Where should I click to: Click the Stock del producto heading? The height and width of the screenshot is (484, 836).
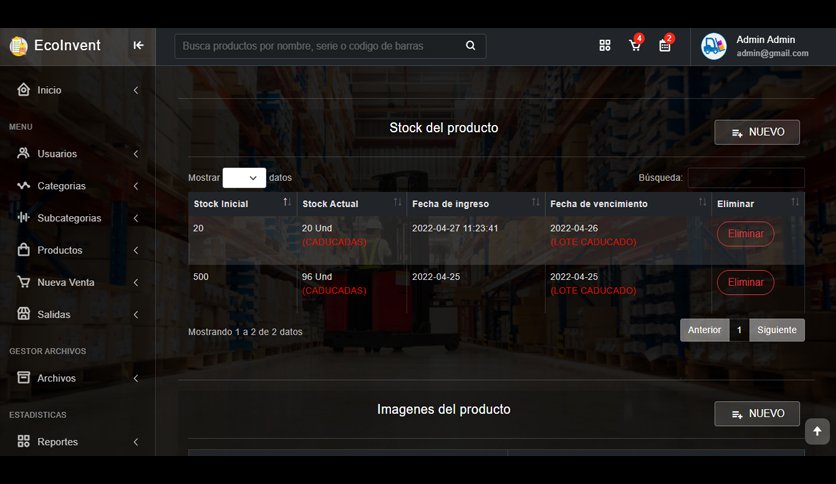(444, 128)
